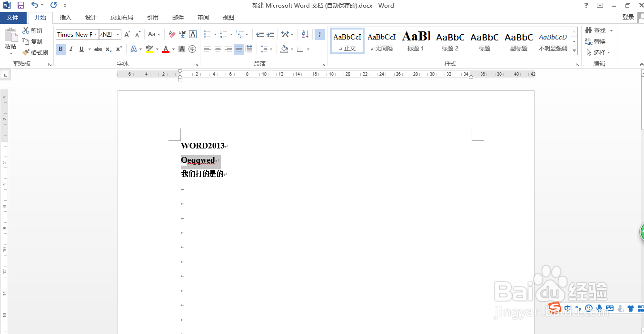Align text left
The image size is (644, 334).
[208, 49]
